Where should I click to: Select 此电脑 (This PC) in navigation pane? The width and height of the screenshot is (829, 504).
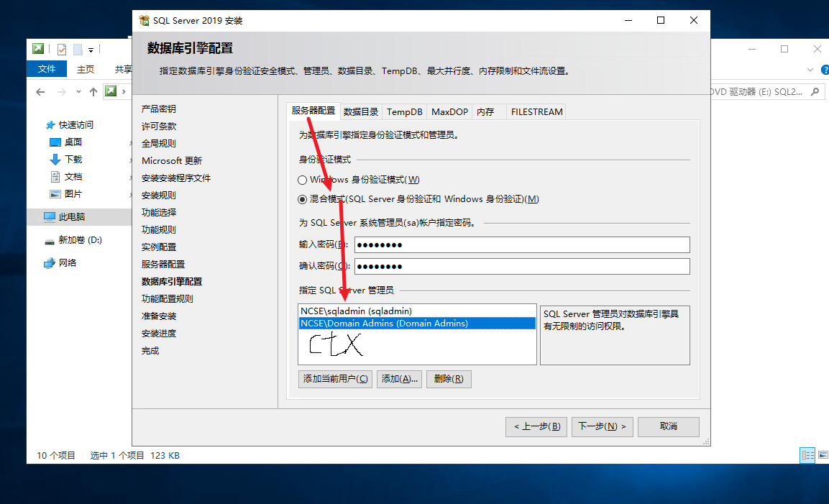[x=71, y=217]
